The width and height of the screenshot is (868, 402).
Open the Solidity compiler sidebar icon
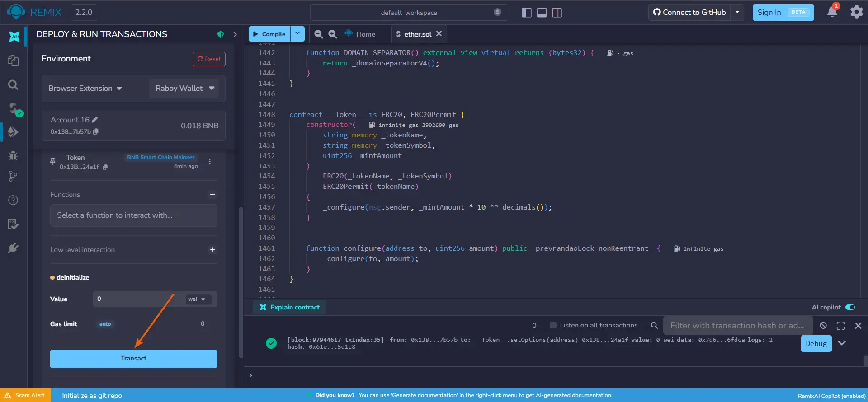click(x=14, y=108)
